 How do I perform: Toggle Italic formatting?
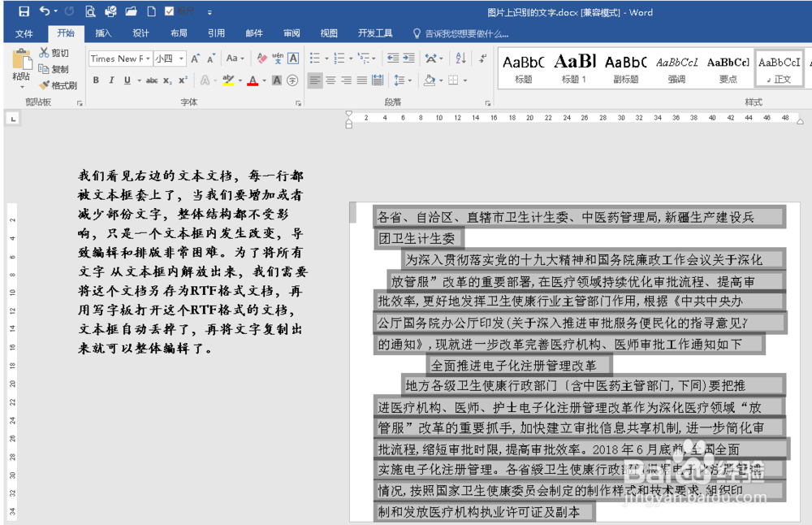pos(112,80)
